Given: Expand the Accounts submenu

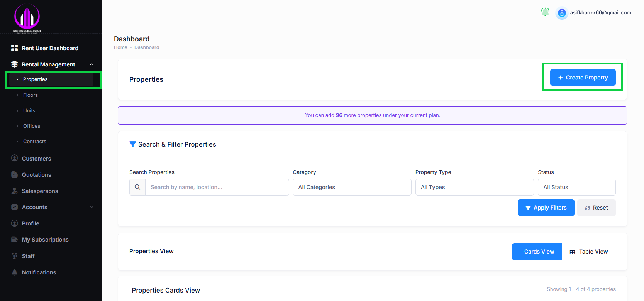Looking at the screenshot, I should (x=92, y=207).
